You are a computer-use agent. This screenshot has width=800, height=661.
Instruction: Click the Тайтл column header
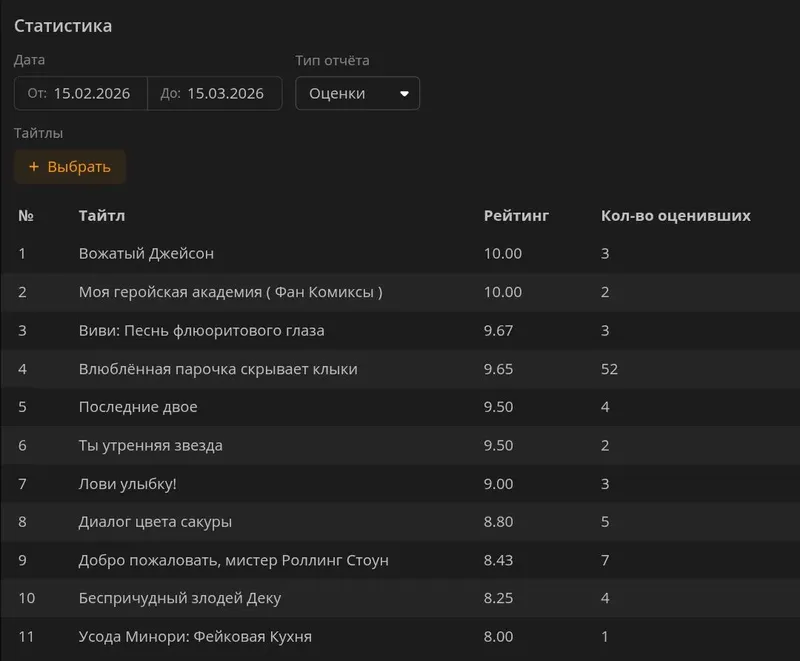pos(102,216)
